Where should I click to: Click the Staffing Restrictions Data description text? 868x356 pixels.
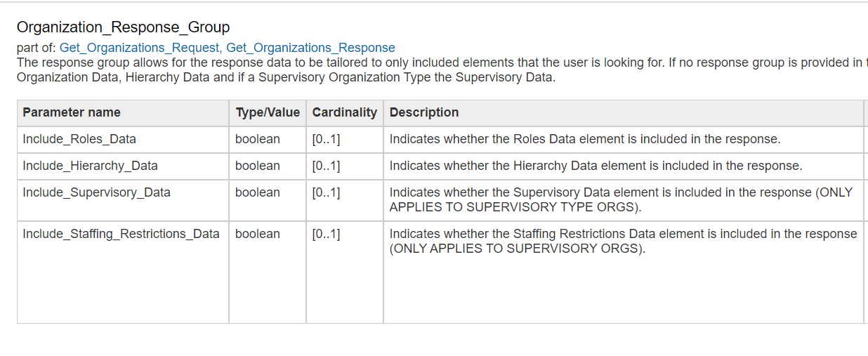623,241
